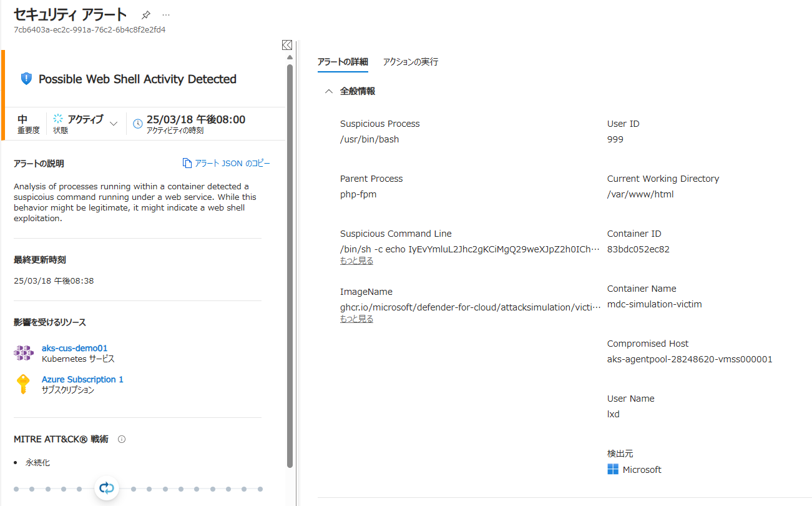Click the blue shield alert icon
This screenshot has width=812, height=506.
[x=26, y=79]
